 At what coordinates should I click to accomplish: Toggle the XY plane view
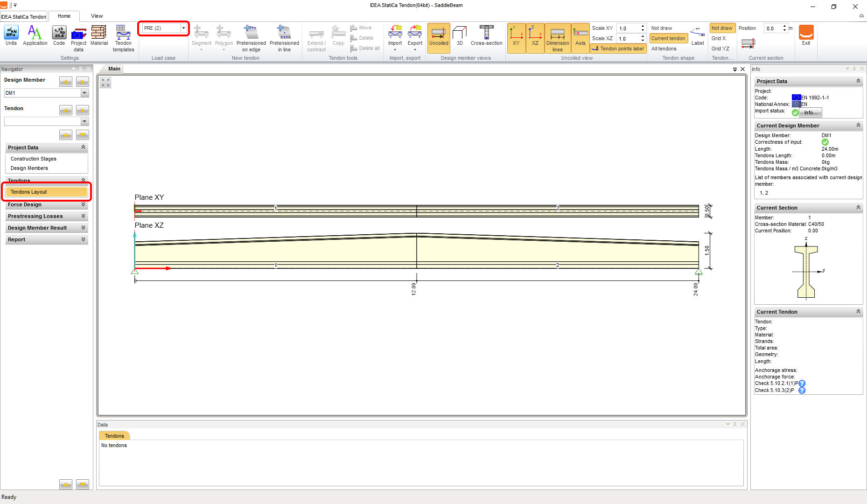pos(516,37)
